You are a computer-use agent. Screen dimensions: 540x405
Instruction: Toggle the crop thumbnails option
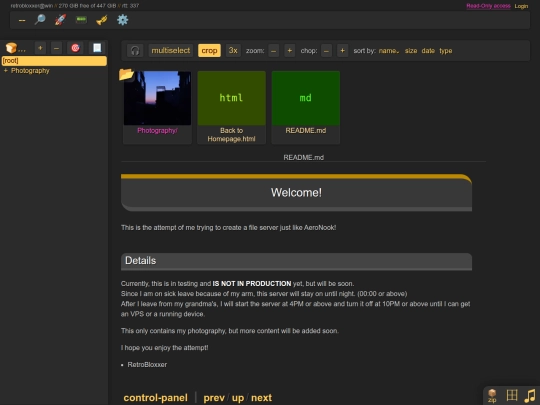[x=209, y=51]
